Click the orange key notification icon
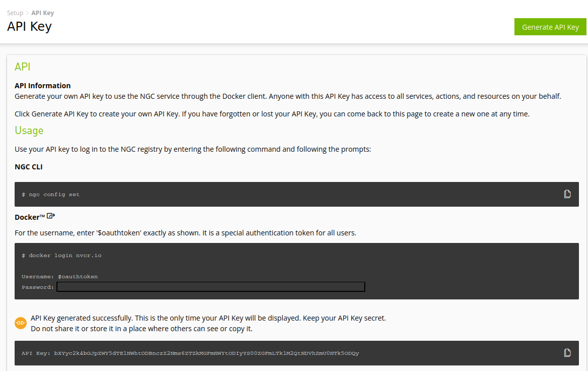The height and width of the screenshot is (371, 588). (x=21, y=323)
